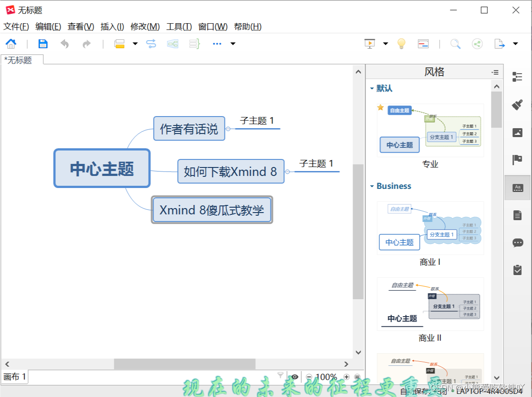
Task: Open the Styles Aa sidebar icon
Action: pos(517,188)
